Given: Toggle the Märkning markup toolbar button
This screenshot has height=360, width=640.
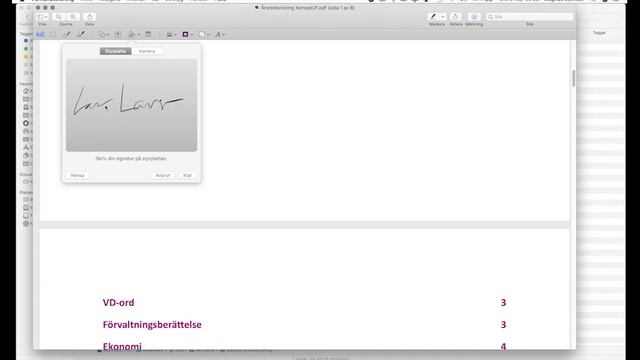Looking at the screenshot, I should coord(474,17).
